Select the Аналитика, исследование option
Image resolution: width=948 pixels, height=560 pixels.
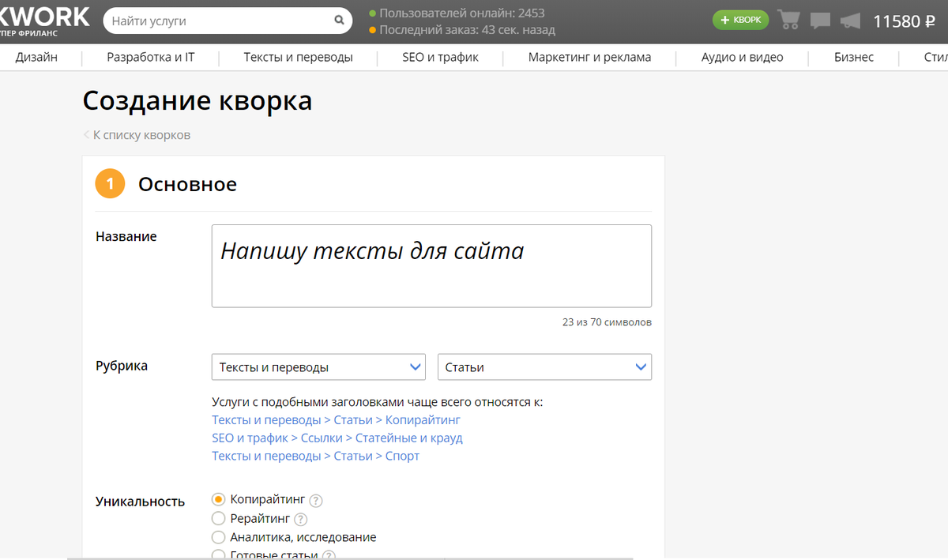click(218, 536)
